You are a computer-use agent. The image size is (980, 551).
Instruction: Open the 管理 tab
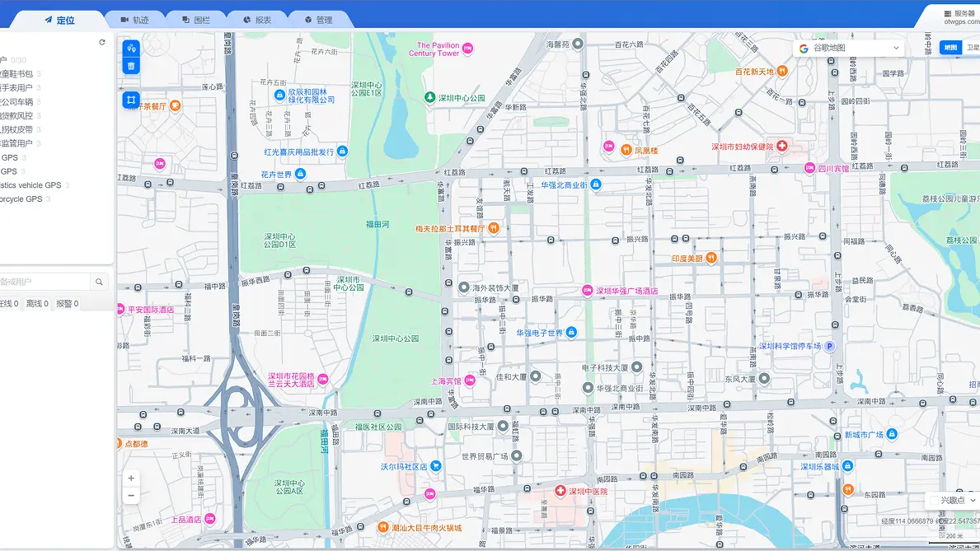tap(319, 20)
